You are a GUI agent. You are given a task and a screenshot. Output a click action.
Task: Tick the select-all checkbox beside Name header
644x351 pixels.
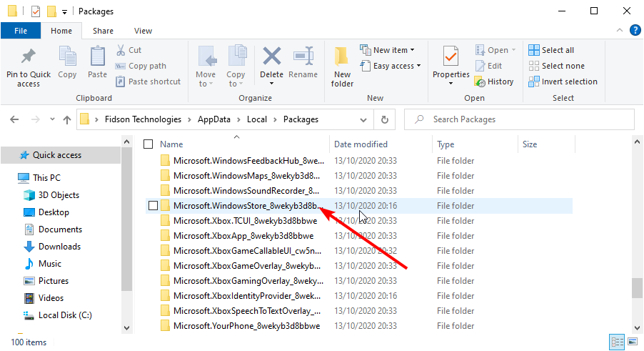point(149,144)
